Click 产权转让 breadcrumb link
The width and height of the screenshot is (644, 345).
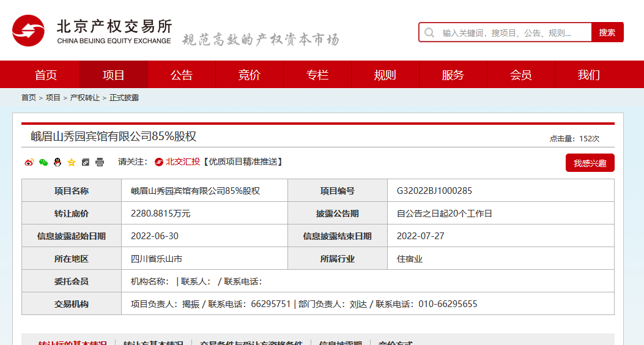pos(85,98)
